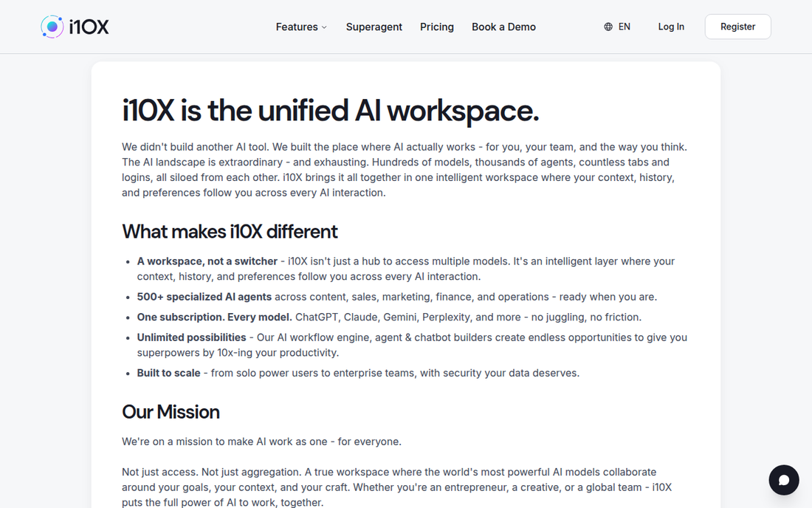Click the 'Our Mission' heading
The image size is (812, 508).
click(171, 412)
